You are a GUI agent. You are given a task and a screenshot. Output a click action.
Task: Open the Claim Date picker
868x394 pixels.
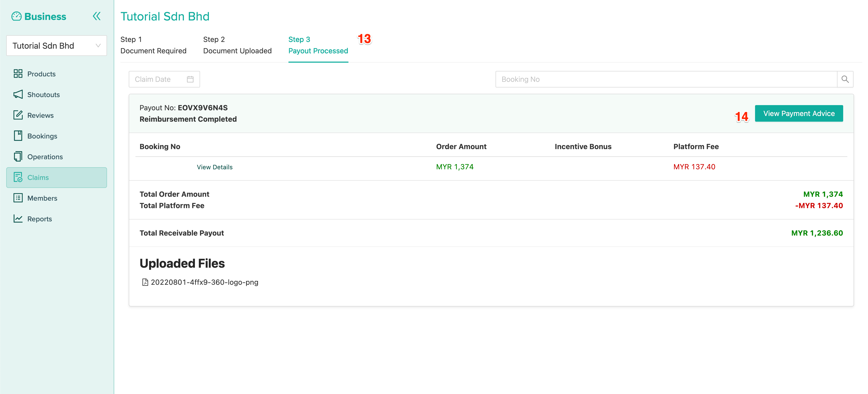(164, 79)
